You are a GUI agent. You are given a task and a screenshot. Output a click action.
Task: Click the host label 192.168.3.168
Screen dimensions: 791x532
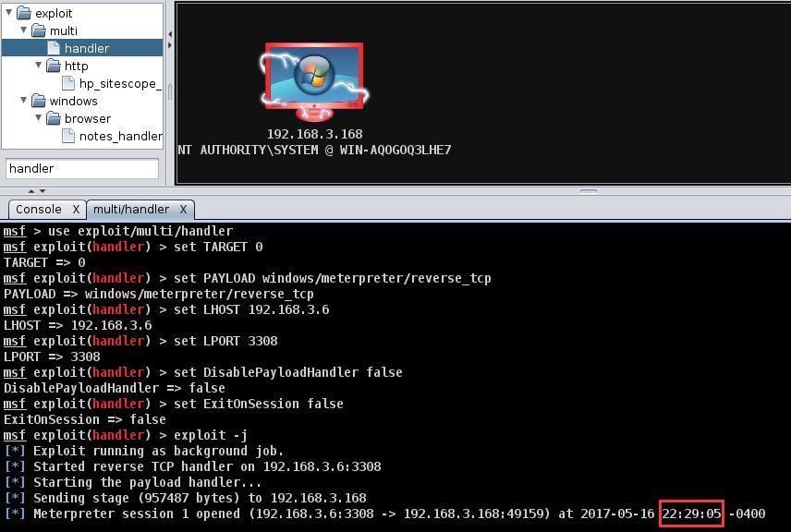click(314, 134)
